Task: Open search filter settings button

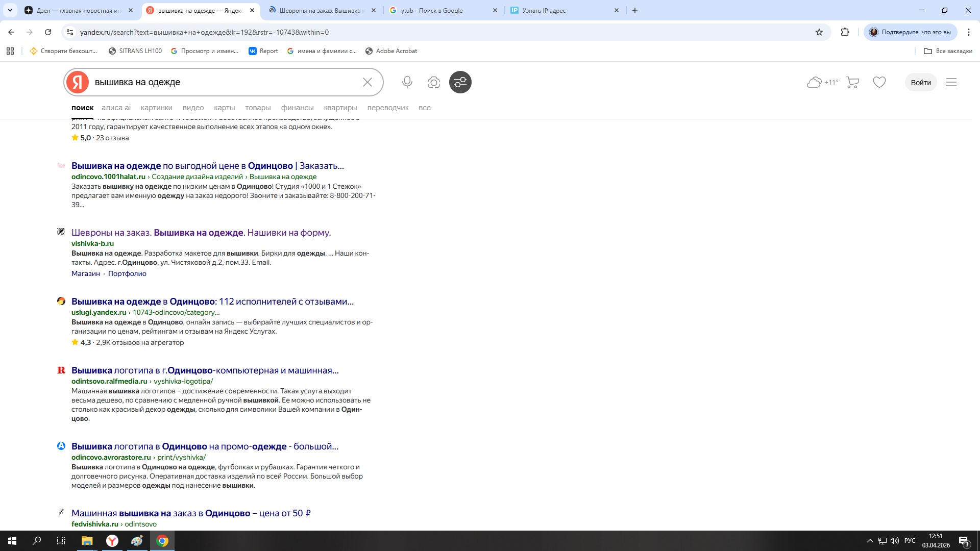Action: click(460, 82)
